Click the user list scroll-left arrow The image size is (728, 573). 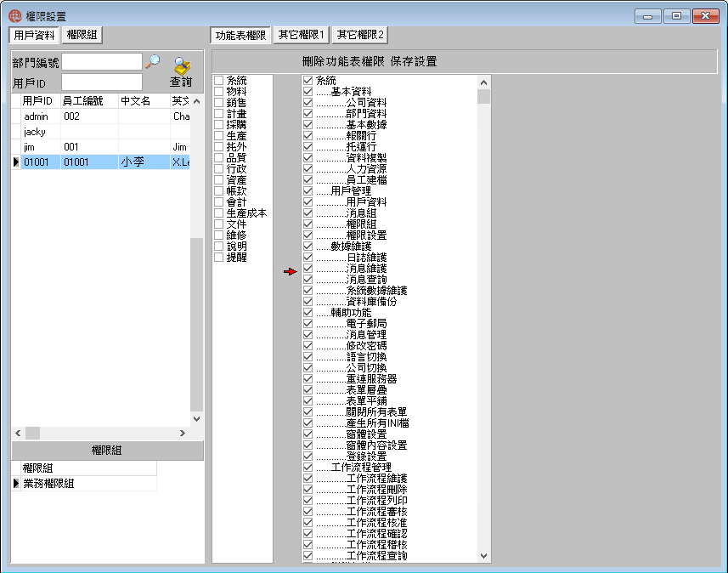pyautogui.click(x=18, y=433)
